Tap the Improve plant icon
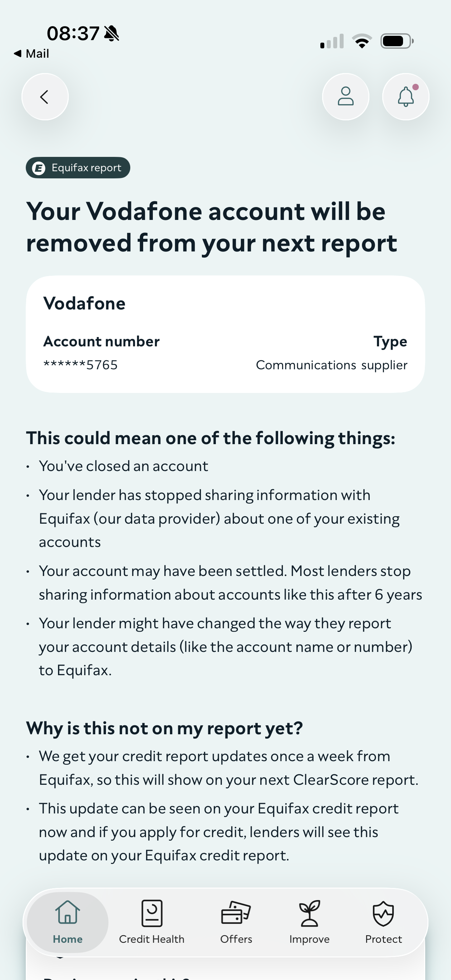 309,913
